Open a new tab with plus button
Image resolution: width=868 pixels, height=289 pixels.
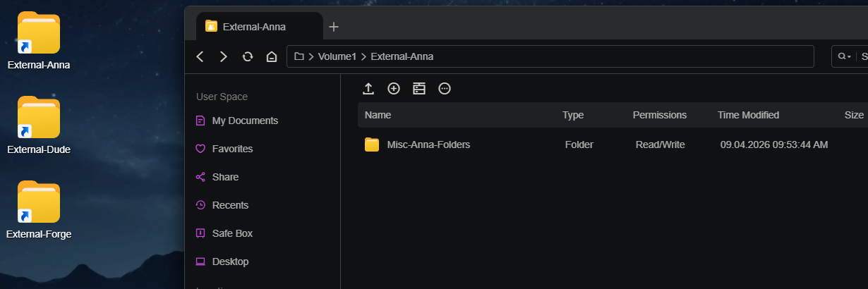pyautogui.click(x=334, y=27)
